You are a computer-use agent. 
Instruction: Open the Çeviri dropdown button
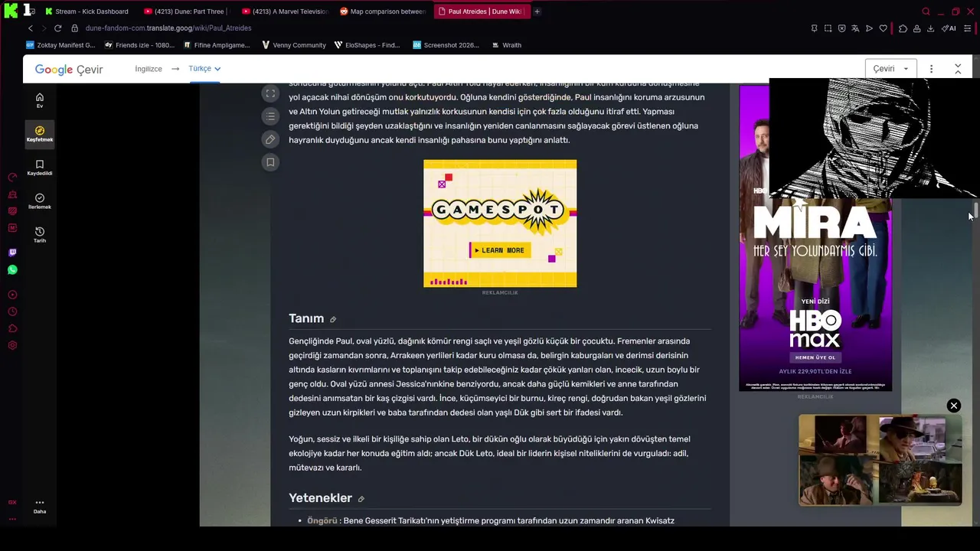(x=890, y=69)
